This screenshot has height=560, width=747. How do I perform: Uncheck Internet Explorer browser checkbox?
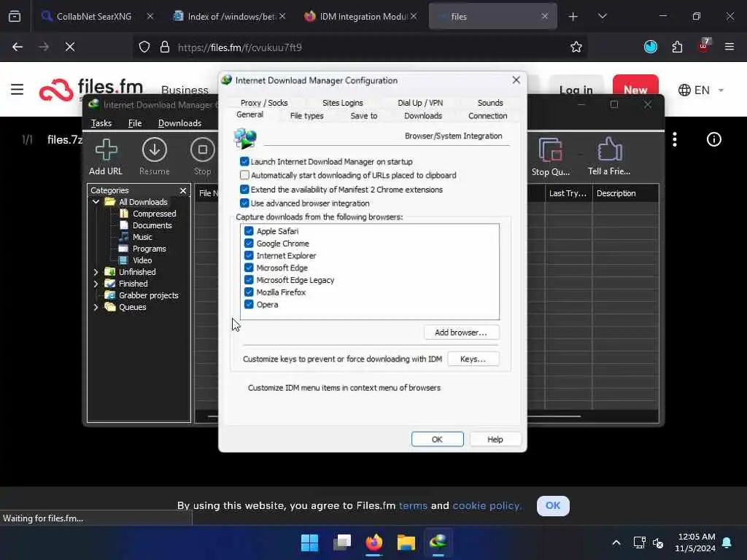click(249, 255)
